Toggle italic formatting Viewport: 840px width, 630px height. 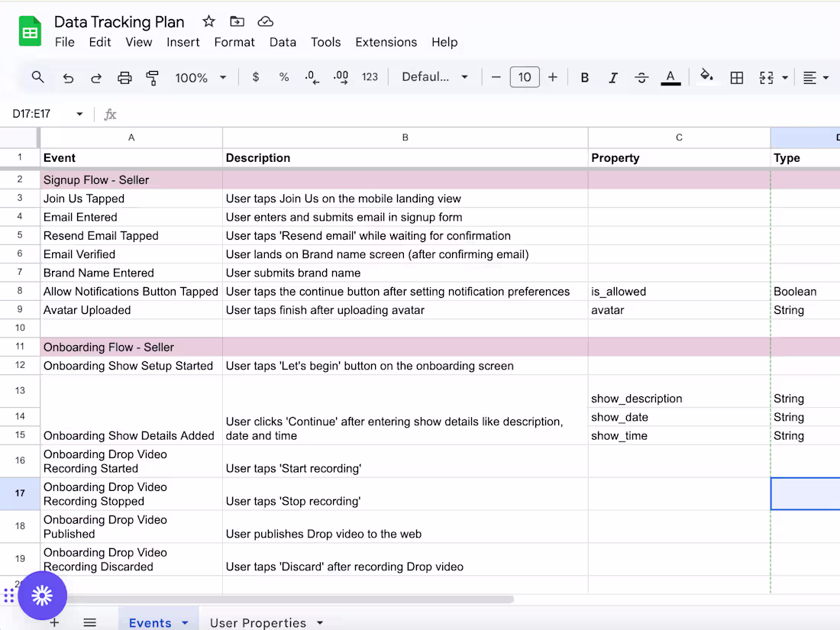point(612,77)
